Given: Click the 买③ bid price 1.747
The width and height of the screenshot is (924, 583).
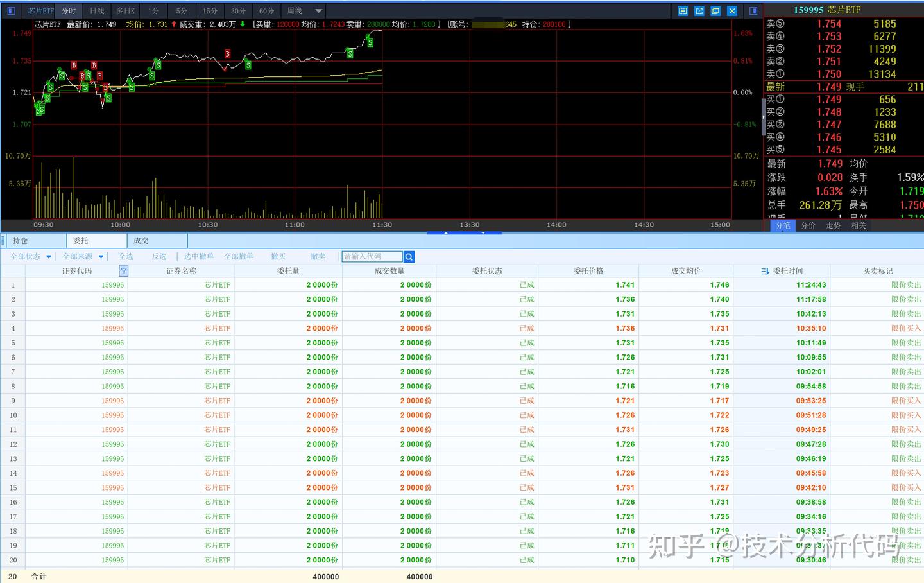Looking at the screenshot, I should coord(829,125).
